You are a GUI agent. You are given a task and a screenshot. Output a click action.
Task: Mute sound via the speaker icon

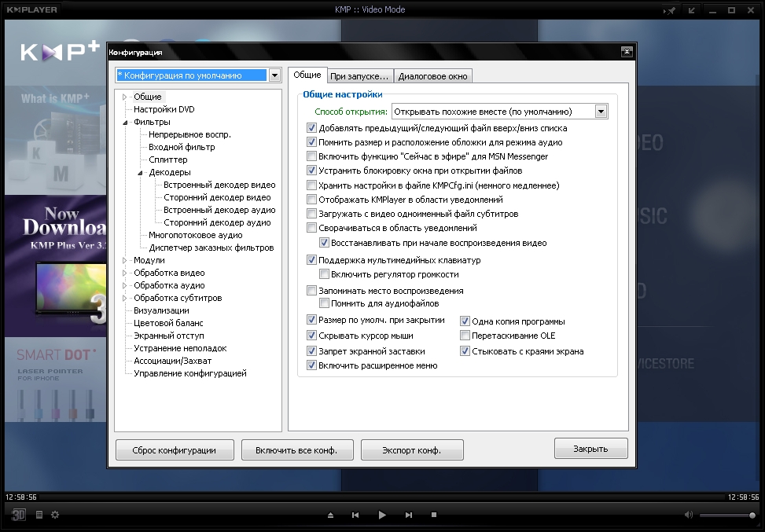(x=689, y=515)
